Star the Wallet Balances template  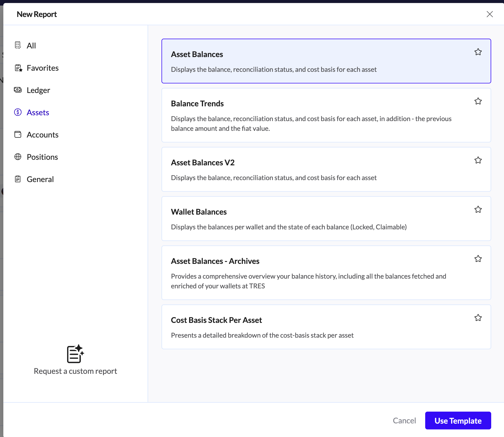click(478, 210)
